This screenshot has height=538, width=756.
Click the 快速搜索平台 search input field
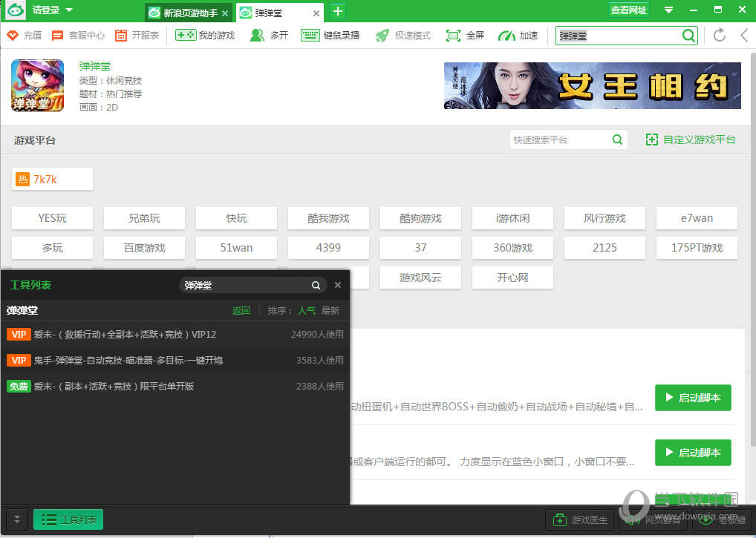pos(564,140)
